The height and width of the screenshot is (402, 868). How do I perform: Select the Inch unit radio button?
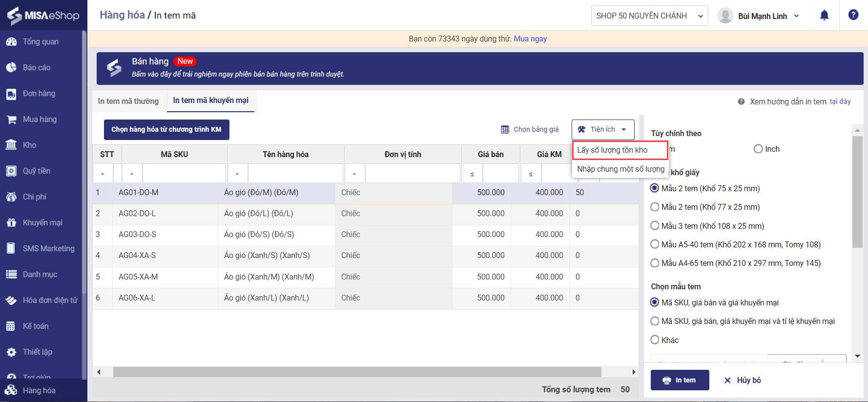pyautogui.click(x=758, y=149)
